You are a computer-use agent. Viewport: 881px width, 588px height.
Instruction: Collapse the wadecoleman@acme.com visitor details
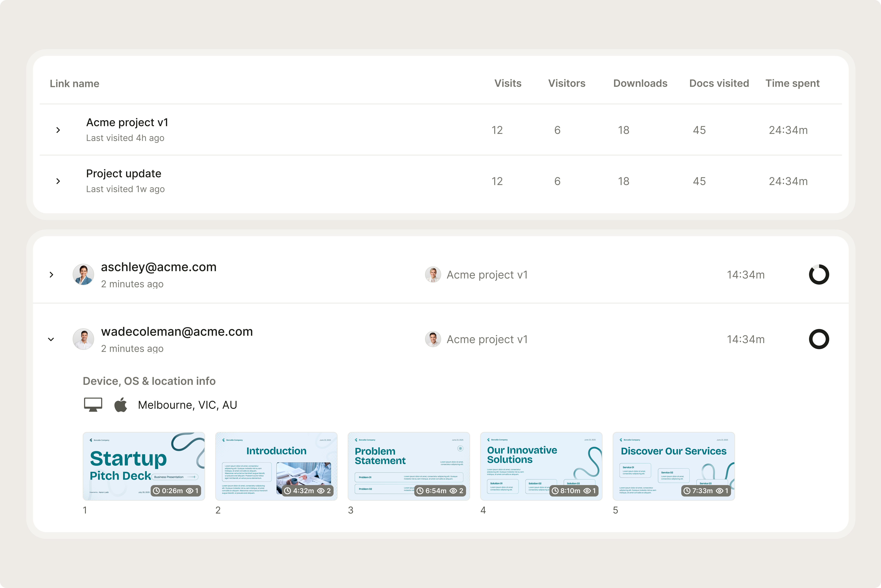(x=51, y=339)
